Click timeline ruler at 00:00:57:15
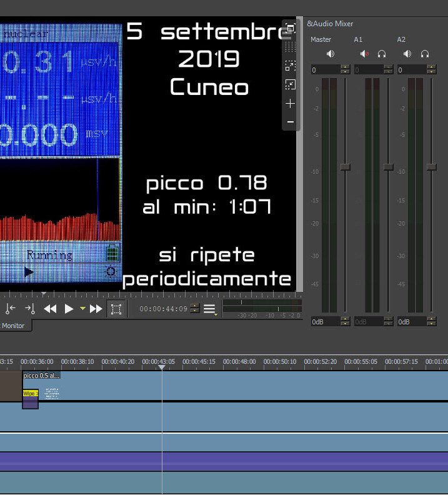Screen dimensions: 448x495 (x=401, y=361)
